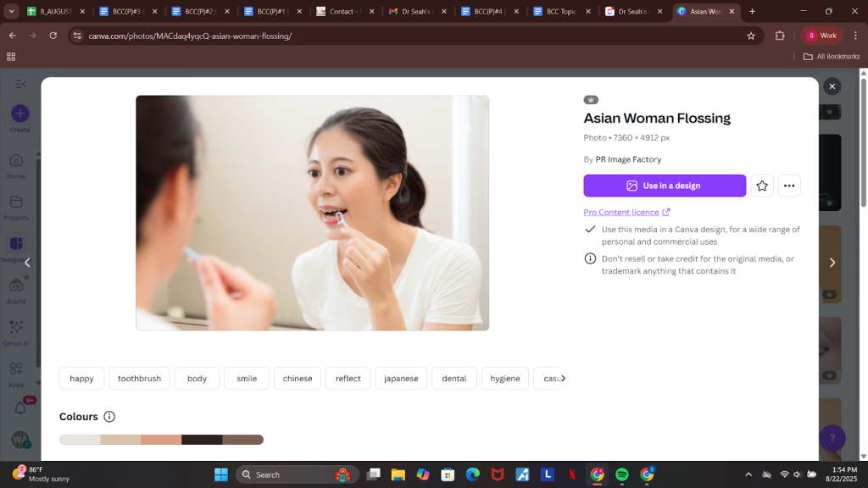
Task: Expand hidden system tray icons
Action: coord(748,474)
